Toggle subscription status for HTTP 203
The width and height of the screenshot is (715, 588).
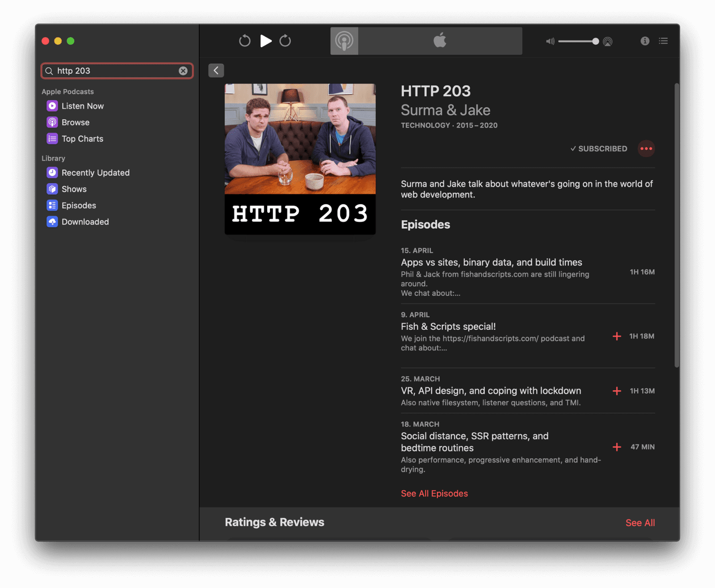[x=598, y=149]
